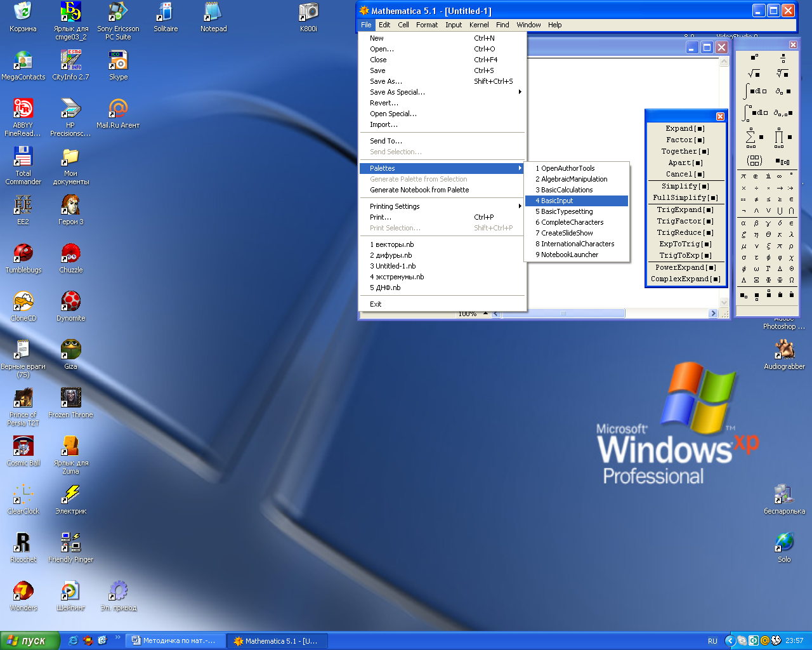Open the ABBYY FineReader desktop icon
812x650 pixels.
(x=23, y=117)
